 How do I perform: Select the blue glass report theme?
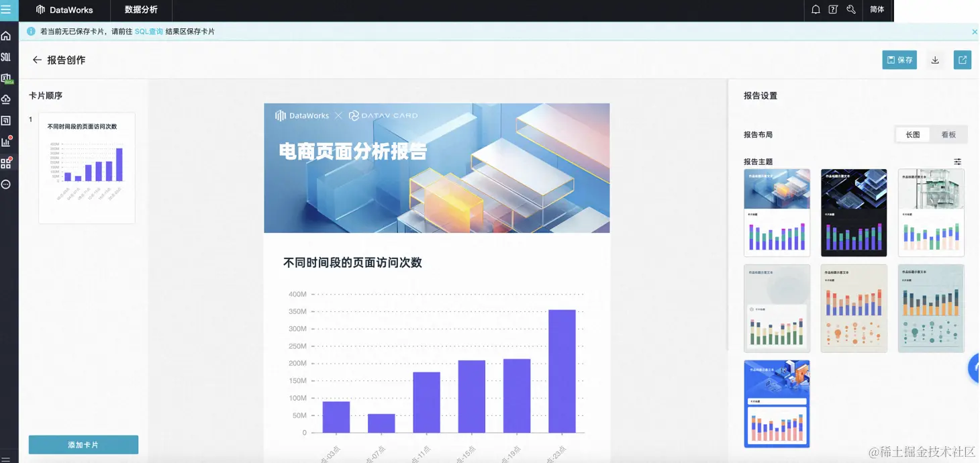tap(777, 213)
